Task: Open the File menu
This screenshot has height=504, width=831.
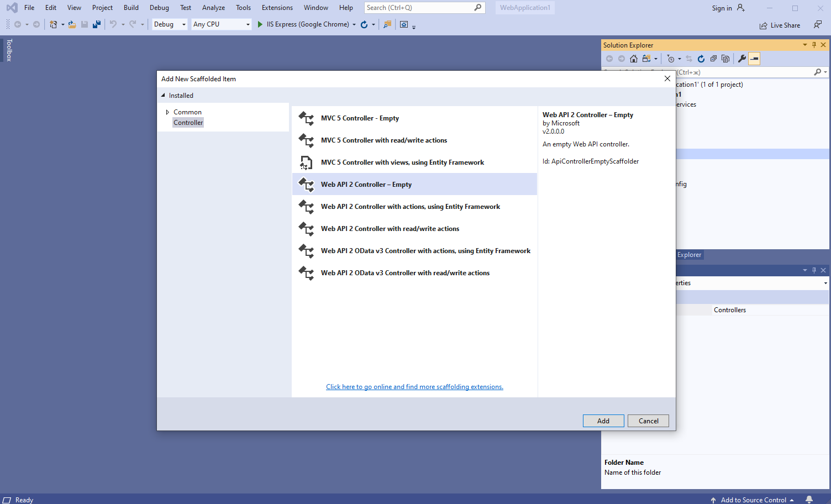Action: (29, 8)
